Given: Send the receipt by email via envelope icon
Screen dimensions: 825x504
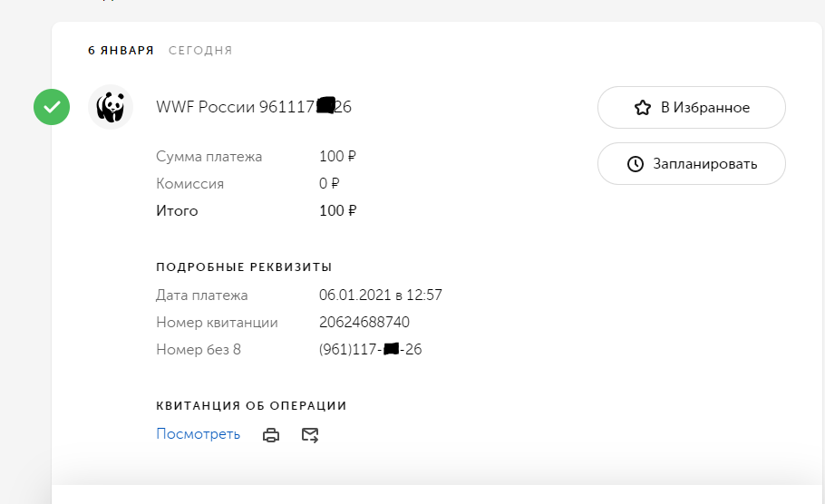Looking at the screenshot, I should coord(310,435).
